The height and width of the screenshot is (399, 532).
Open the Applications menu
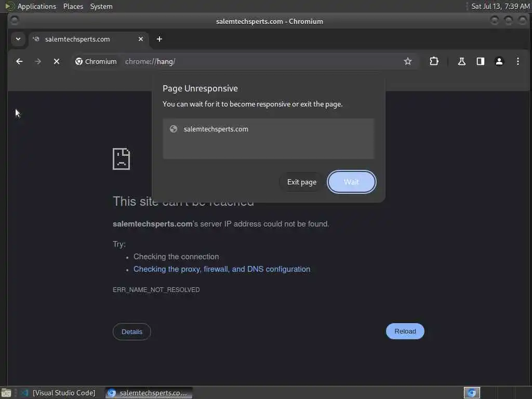click(37, 6)
